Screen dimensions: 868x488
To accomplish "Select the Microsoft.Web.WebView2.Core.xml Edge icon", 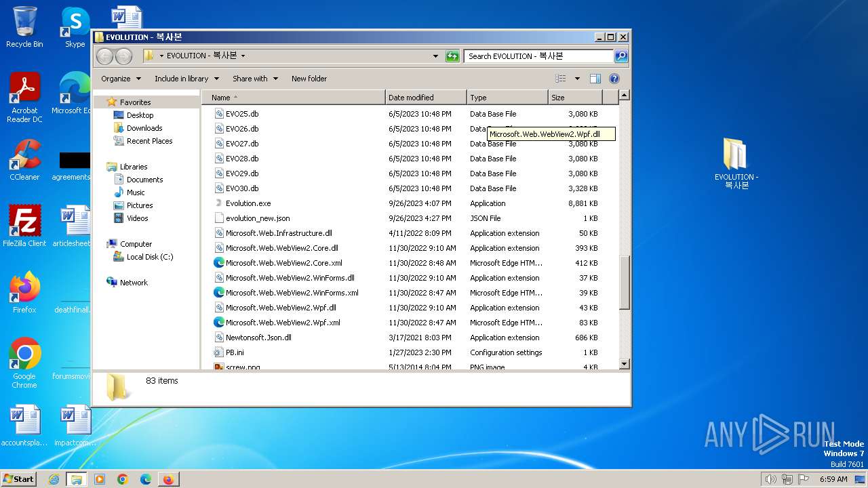I will (219, 263).
